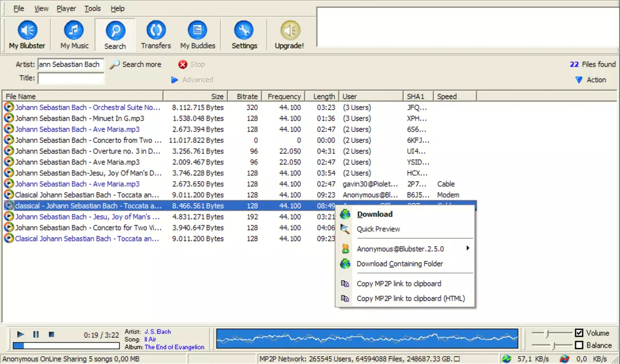Click the file icon of the Minuet In G.mp3 row

[9, 118]
